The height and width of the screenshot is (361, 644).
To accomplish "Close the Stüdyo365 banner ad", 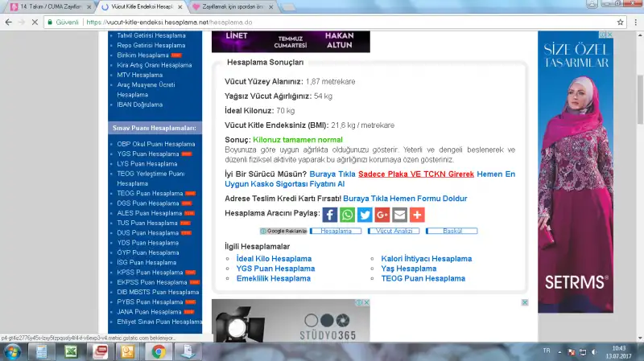I will tap(366, 303).
